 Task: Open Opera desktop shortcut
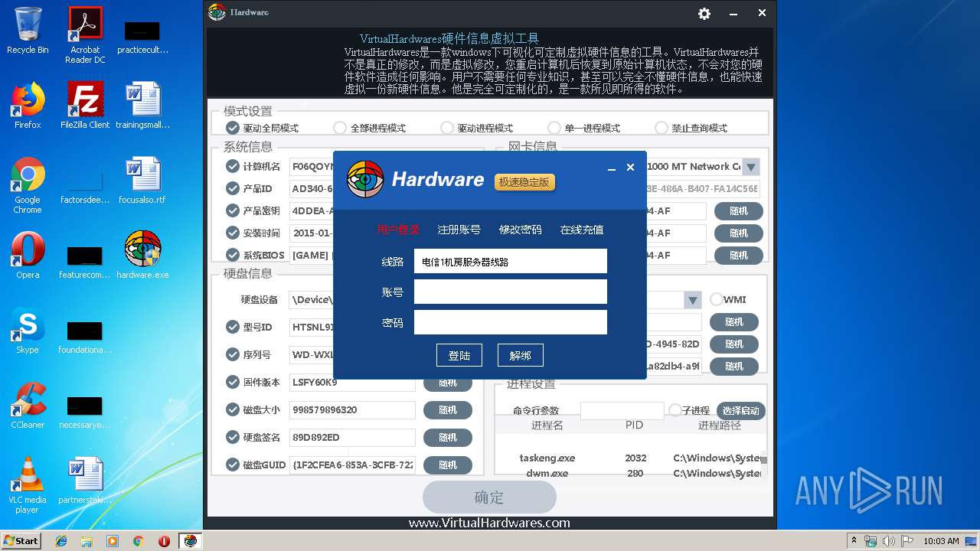[28, 256]
